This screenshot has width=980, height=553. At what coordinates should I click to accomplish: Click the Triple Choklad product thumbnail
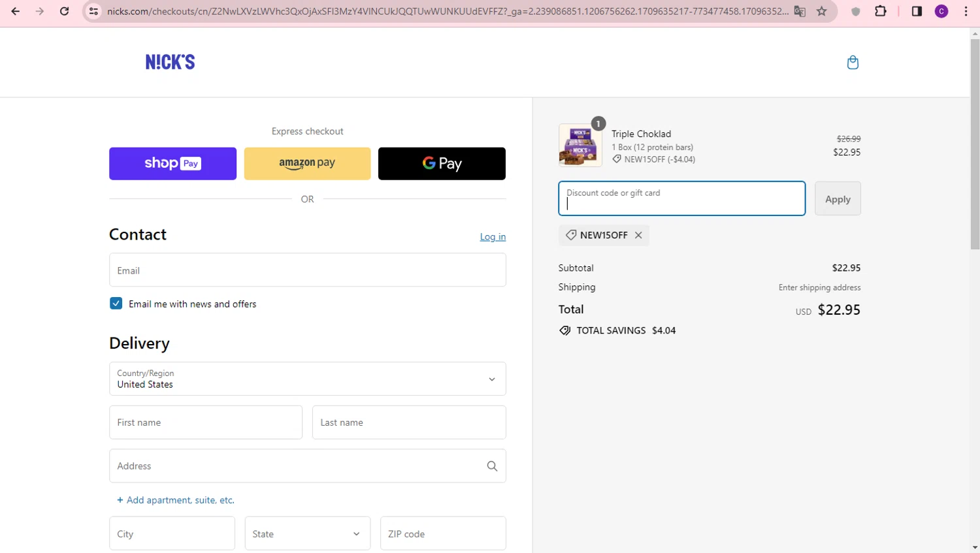[x=580, y=146]
